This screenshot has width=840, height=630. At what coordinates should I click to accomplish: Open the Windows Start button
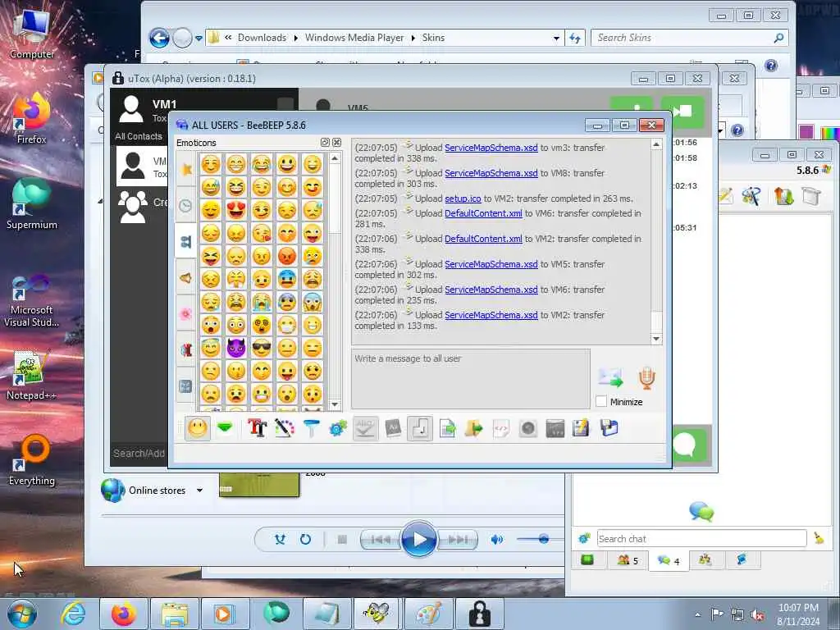(x=22, y=614)
